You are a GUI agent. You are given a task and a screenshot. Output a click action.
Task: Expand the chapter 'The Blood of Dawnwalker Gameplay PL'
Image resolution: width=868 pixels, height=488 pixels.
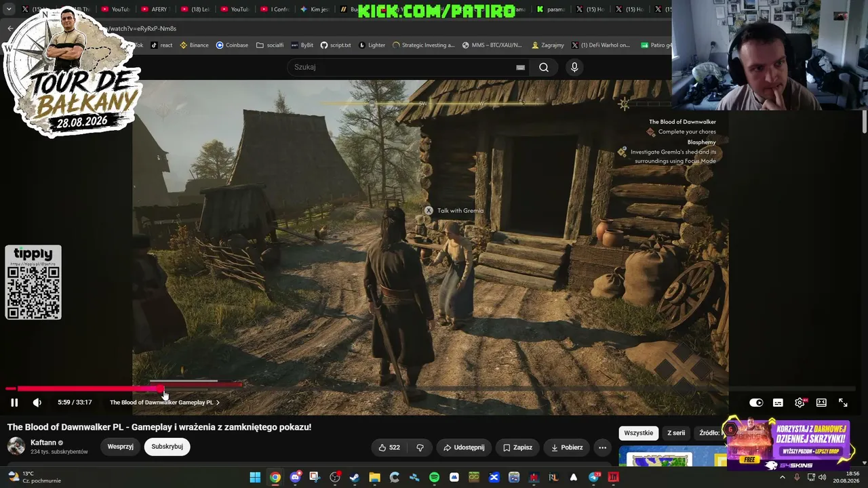pyautogui.click(x=165, y=403)
